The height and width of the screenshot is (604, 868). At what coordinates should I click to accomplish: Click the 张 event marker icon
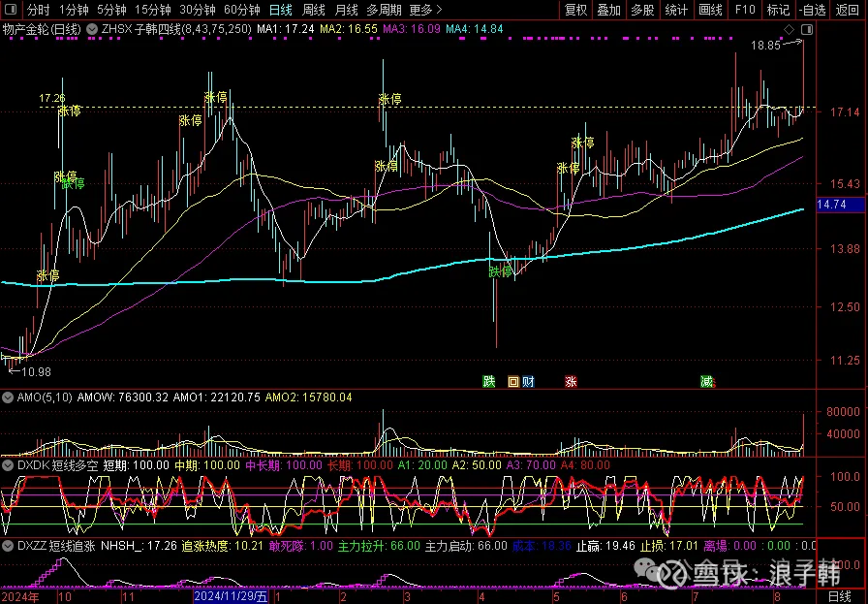click(x=571, y=382)
